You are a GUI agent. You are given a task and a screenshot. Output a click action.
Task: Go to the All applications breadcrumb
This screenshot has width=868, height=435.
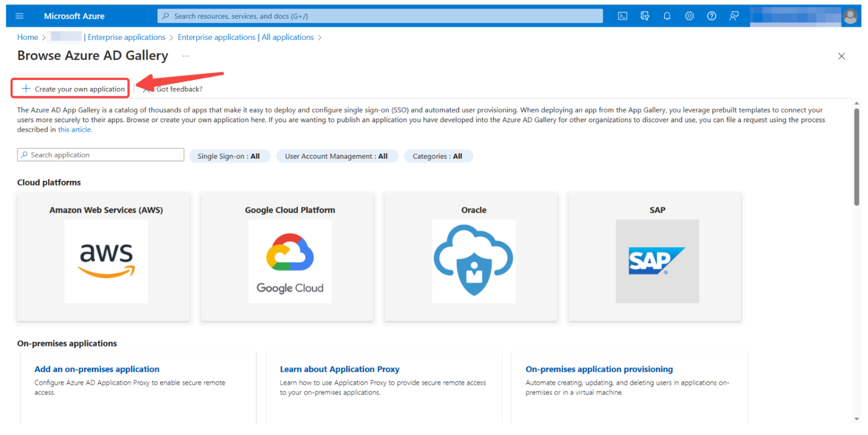(246, 37)
